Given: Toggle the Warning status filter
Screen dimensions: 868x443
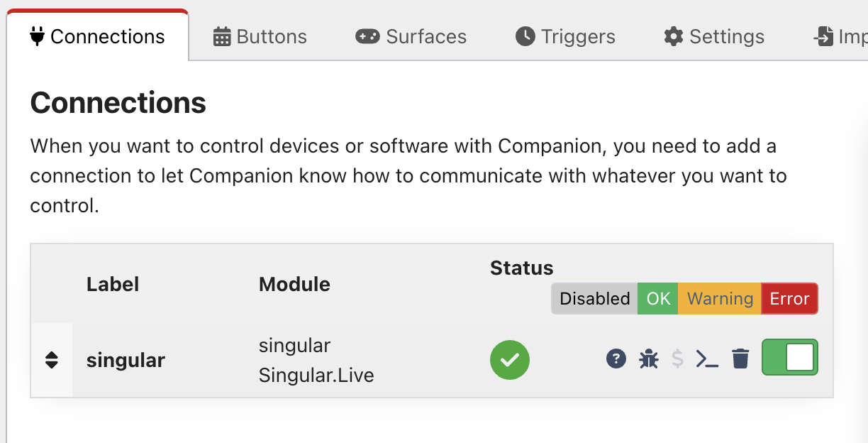Looking at the screenshot, I should (x=720, y=299).
